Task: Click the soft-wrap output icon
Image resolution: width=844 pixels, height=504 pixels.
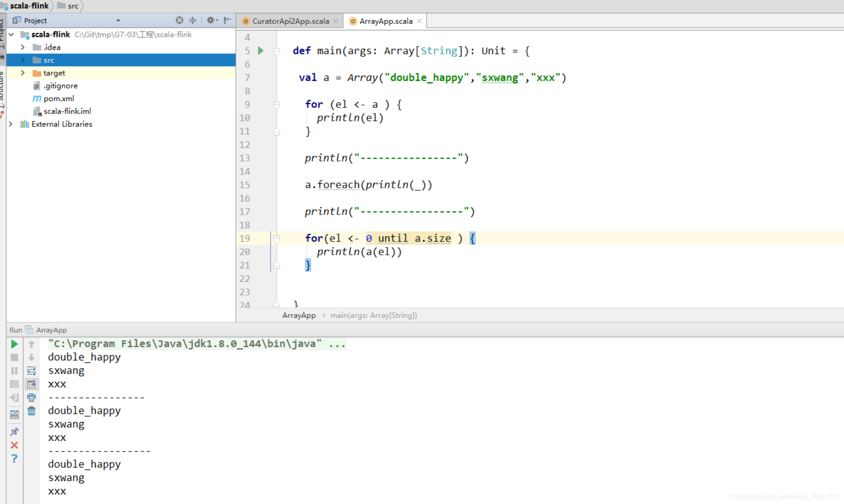Action: pyautogui.click(x=31, y=371)
